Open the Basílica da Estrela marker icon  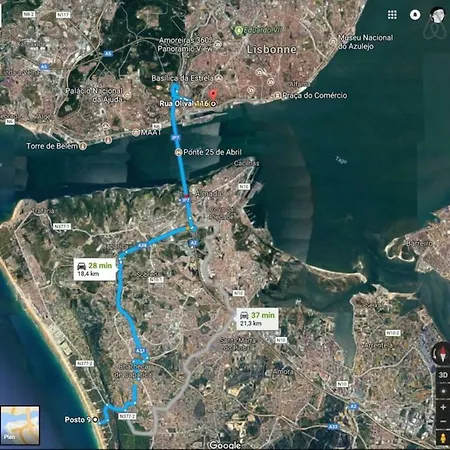[219, 78]
